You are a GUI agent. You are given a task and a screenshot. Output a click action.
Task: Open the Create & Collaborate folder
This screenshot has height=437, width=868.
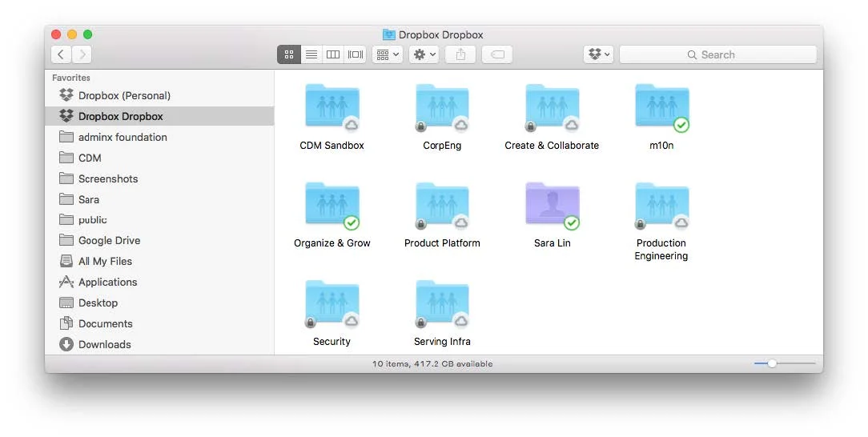[552, 107]
